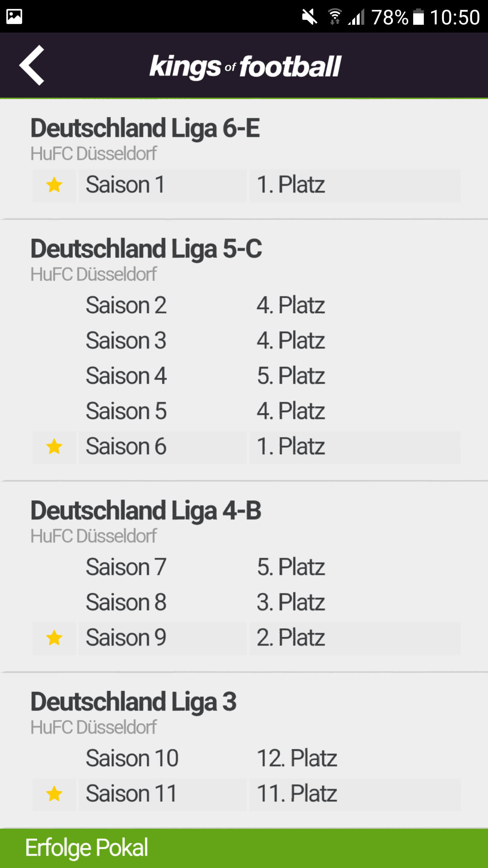Tap the kings of football logo
Image resolution: width=488 pixels, height=868 pixels.
(x=245, y=66)
